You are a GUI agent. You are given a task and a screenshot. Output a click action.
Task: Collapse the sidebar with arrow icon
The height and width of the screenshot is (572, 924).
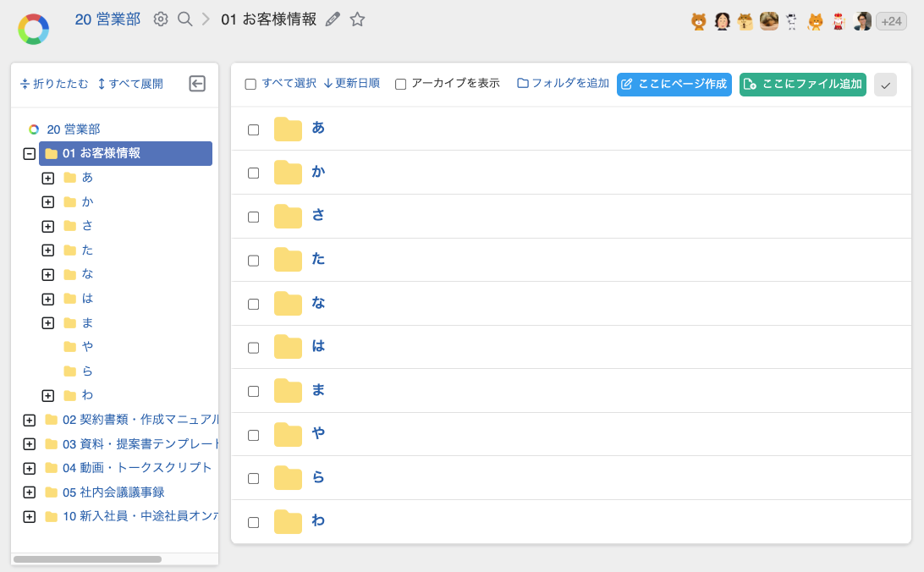coord(197,84)
